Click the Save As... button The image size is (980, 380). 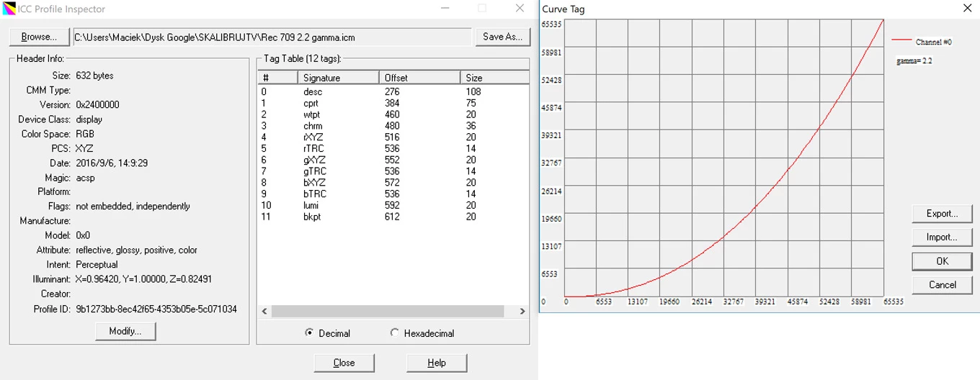[502, 37]
